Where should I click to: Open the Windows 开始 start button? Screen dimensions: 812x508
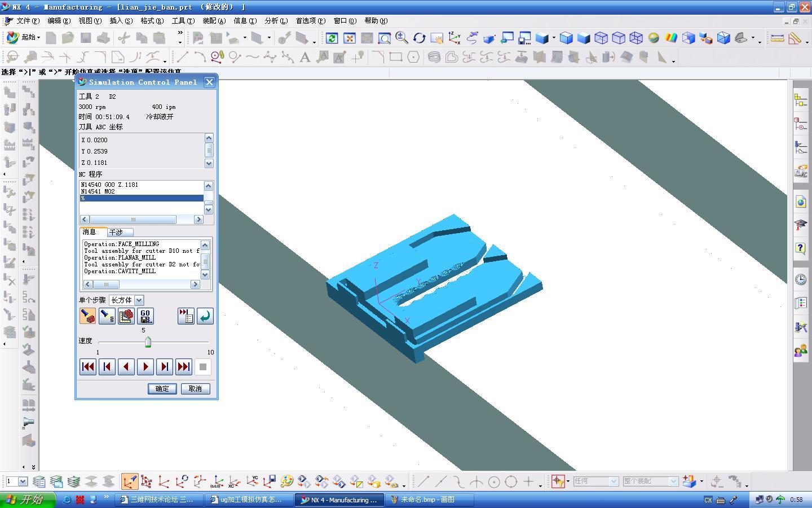(28, 500)
